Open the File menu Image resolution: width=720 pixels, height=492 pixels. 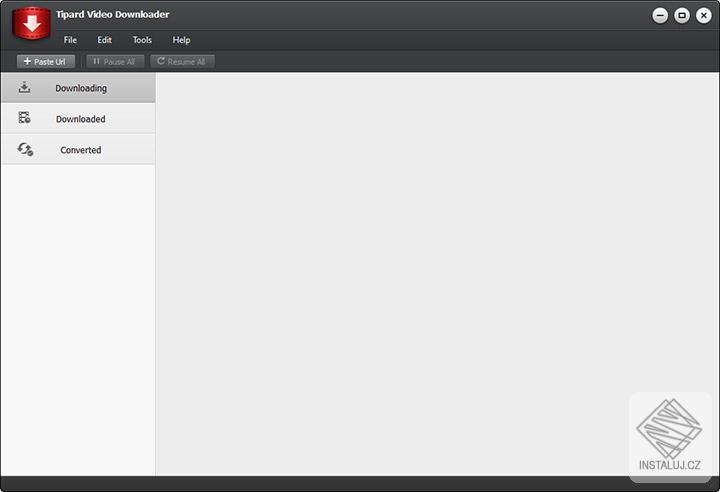click(70, 40)
